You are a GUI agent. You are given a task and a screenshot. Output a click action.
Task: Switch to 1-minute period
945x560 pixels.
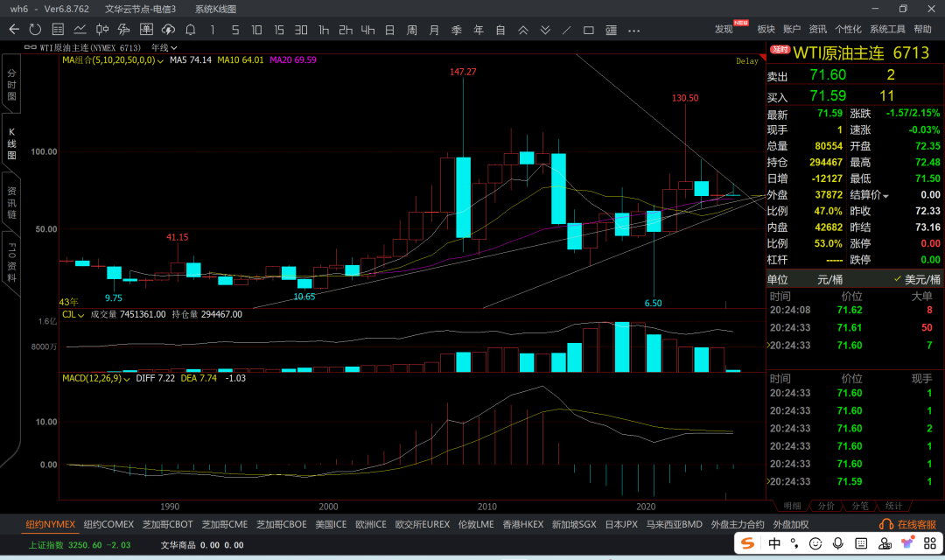click(212, 30)
